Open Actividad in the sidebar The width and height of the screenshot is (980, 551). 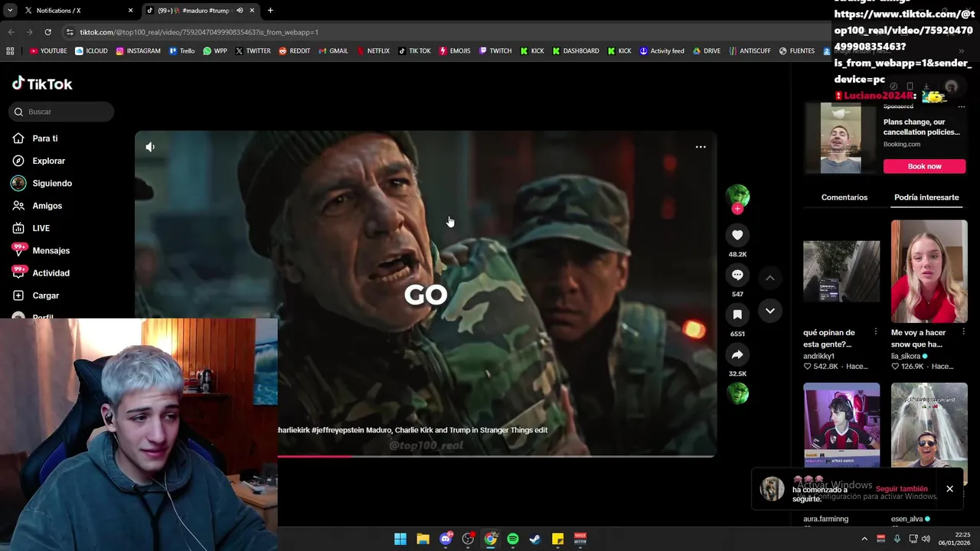pyautogui.click(x=51, y=273)
